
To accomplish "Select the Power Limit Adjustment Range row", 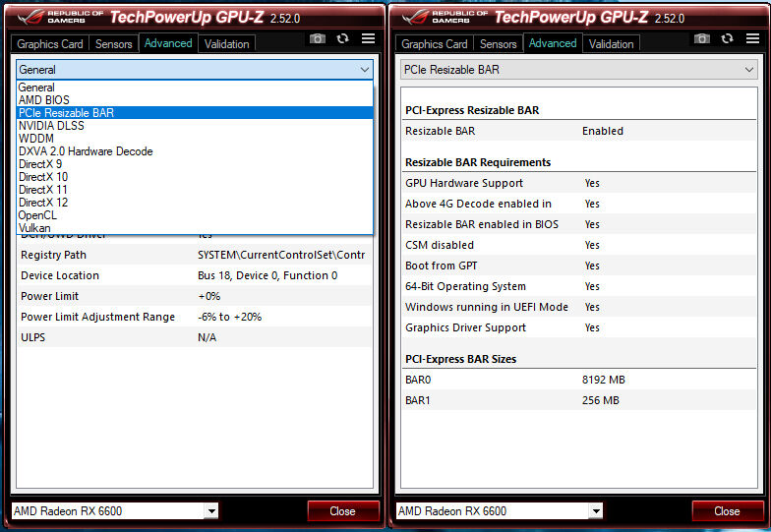I will [x=195, y=317].
